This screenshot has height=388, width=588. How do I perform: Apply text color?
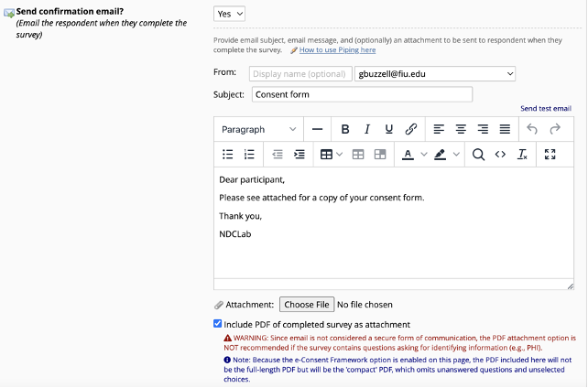(408, 155)
